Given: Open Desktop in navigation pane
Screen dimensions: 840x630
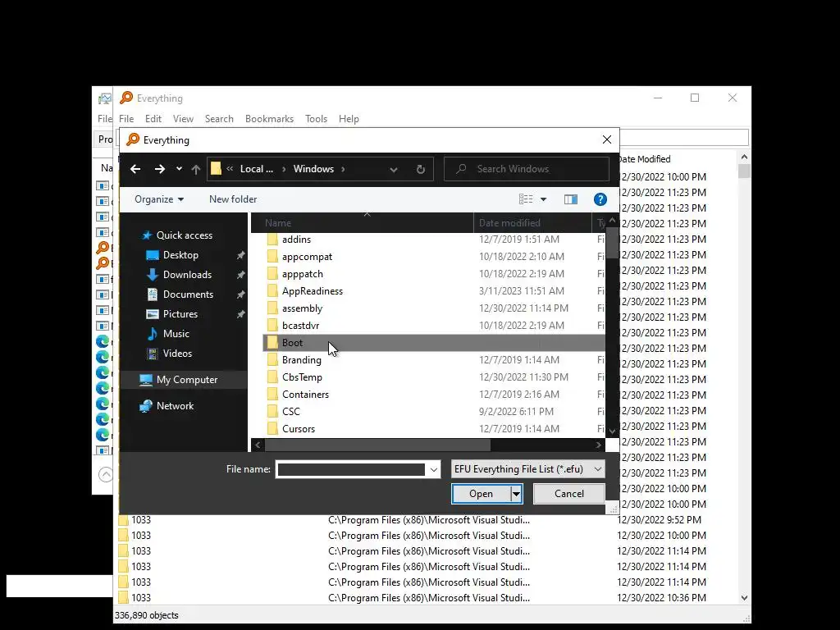Looking at the screenshot, I should pyautogui.click(x=180, y=255).
